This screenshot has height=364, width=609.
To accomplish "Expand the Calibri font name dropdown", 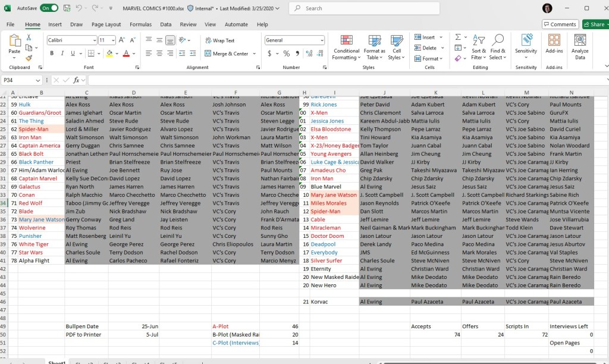I will (x=94, y=40).
